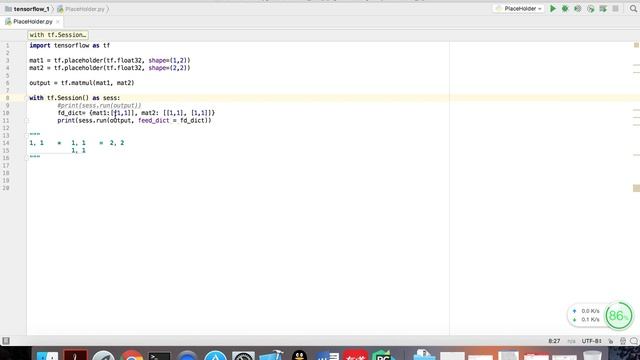Click the concurrency diagram run icon
Viewport: 640px width, 360px height.
tap(603, 9)
